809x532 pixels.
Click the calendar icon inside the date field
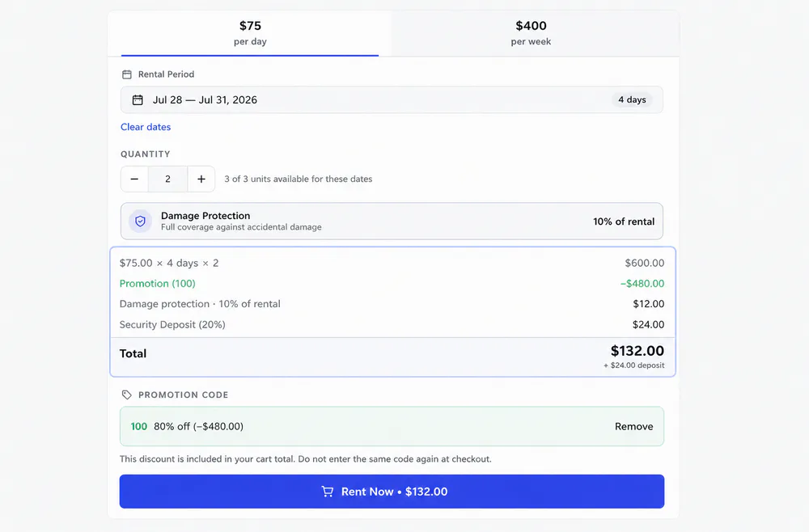click(x=138, y=100)
